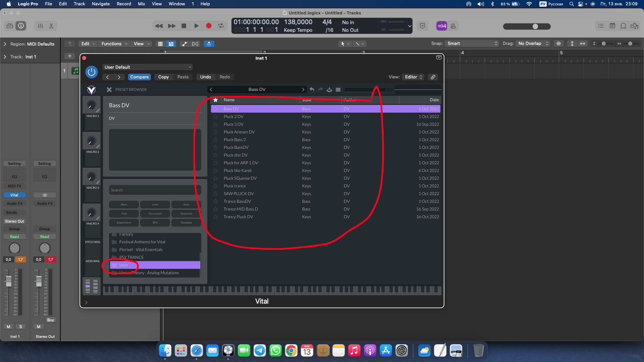
Task: Start recording with the Record button
Action: tap(209, 26)
